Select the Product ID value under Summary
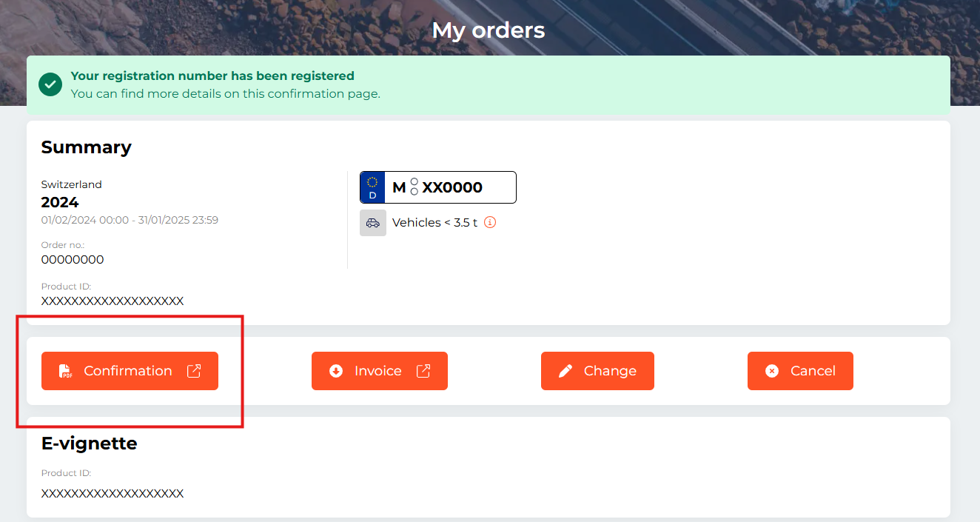980x522 pixels. tap(113, 301)
